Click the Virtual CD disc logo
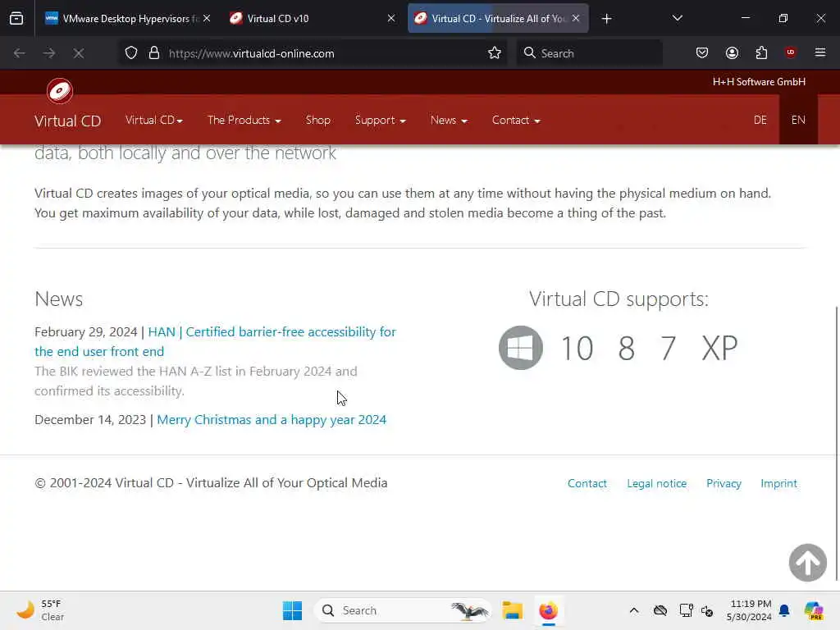The height and width of the screenshot is (630, 840). pyautogui.click(x=59, y=91)
